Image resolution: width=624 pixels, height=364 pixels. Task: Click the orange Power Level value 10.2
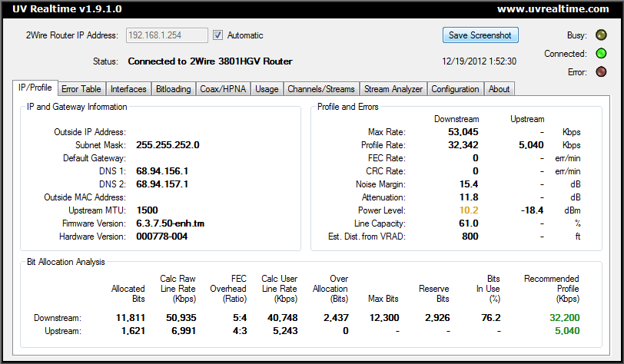pos(469,210)
